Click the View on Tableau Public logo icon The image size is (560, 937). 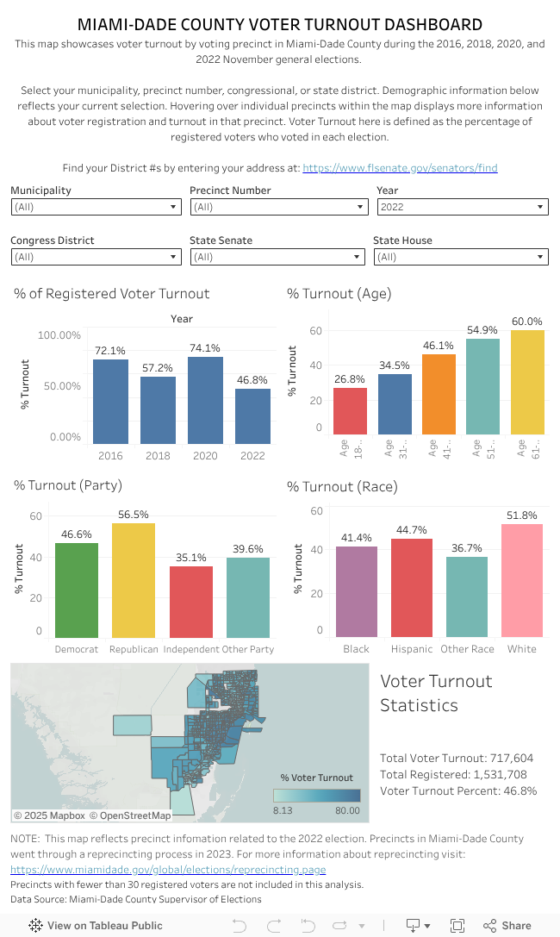(36, 925)
